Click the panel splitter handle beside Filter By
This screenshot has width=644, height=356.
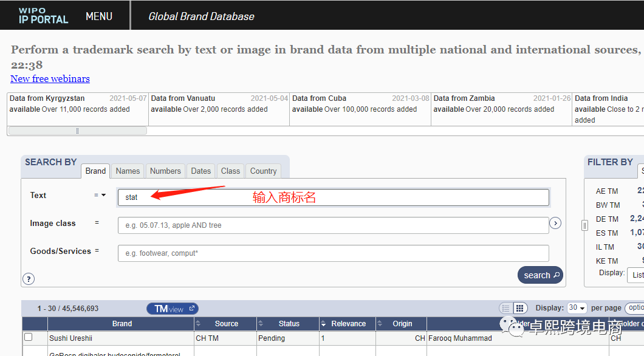point(584,225)
